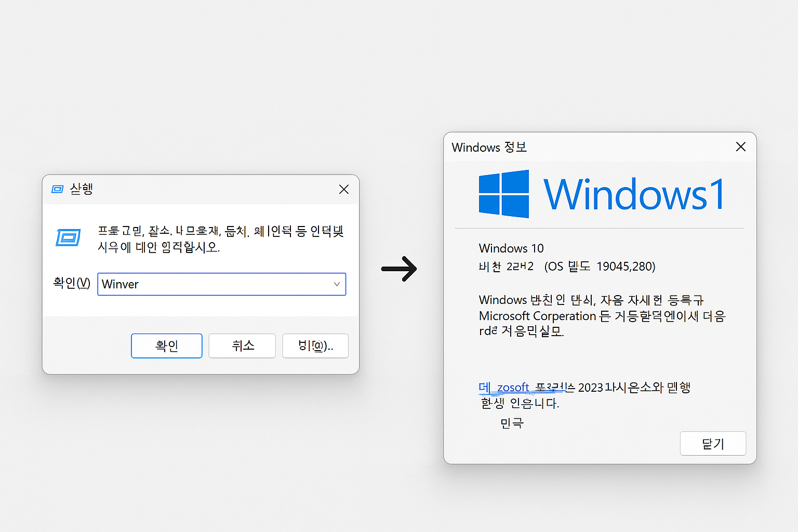Click the Run dialog title bar icon
Viewport: 798px width, 532px height.
click(57, 189)
